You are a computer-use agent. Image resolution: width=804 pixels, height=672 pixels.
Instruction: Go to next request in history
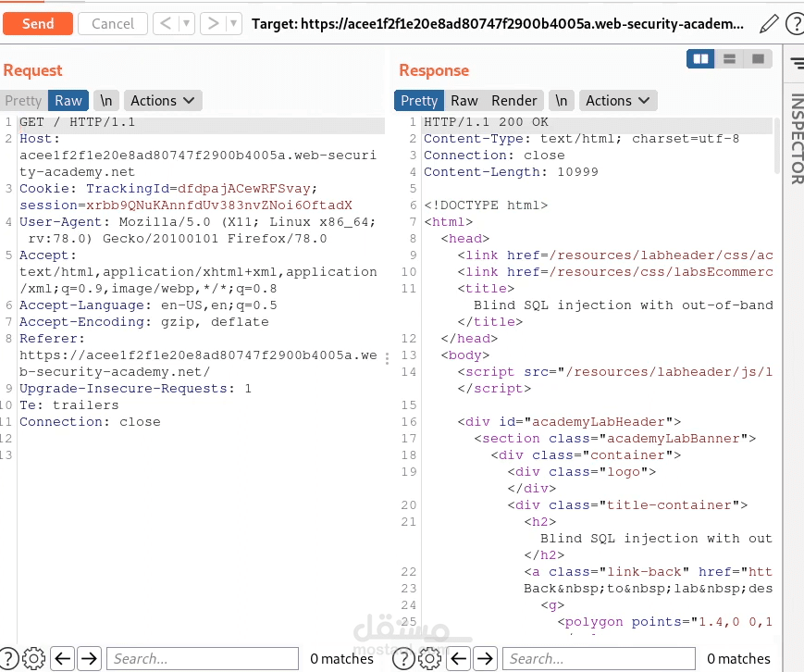click(x=213, y=23)
